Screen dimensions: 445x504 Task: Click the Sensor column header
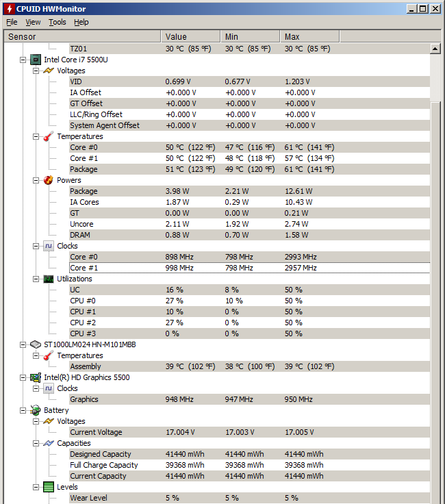coord(82,37)
